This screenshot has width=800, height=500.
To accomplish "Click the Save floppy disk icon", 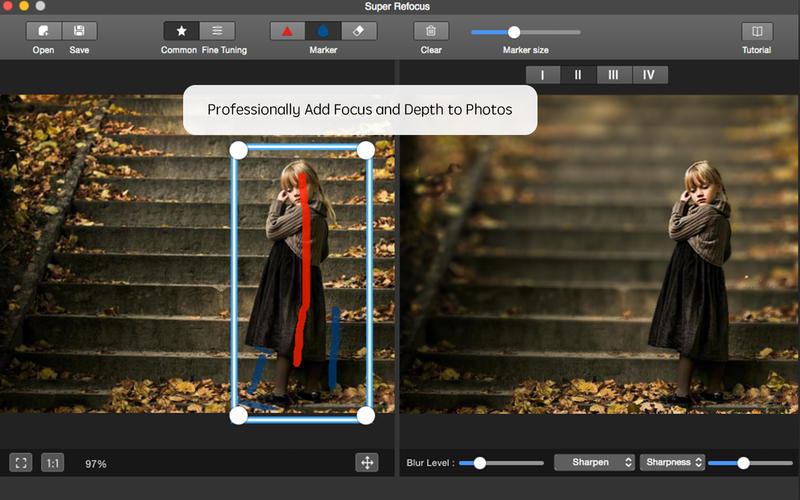I will click(x=79, y=31).
